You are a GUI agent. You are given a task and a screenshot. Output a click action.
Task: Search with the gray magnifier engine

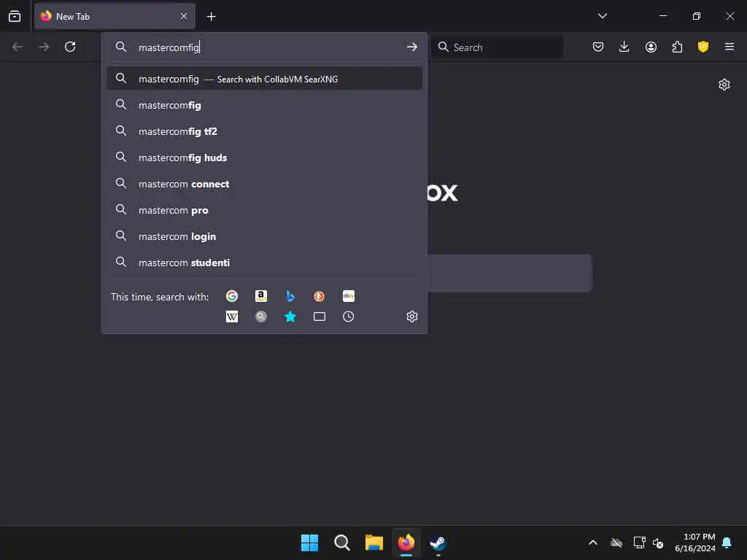[x=261, y=316]
